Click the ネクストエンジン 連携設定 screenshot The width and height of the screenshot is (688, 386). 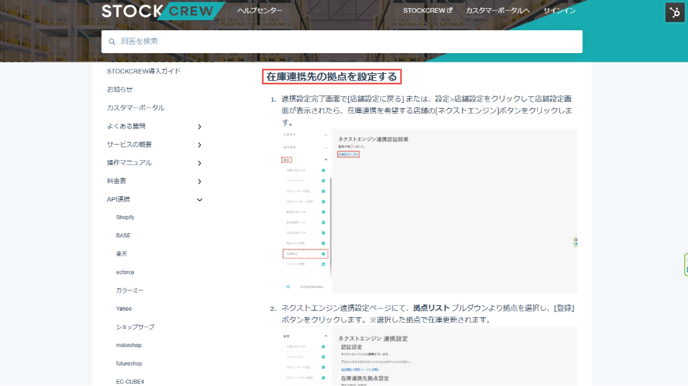tap(430, 357)
